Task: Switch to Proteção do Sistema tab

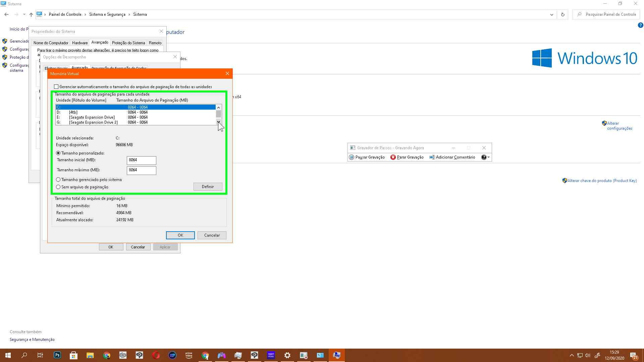Action: pos(128,43)
